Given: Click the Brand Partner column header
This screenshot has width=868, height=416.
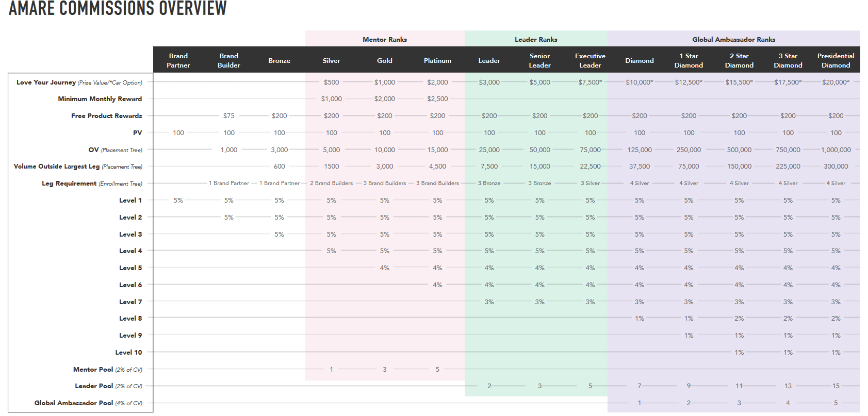Looking at the screenshot, I should (x=178, y=60).
